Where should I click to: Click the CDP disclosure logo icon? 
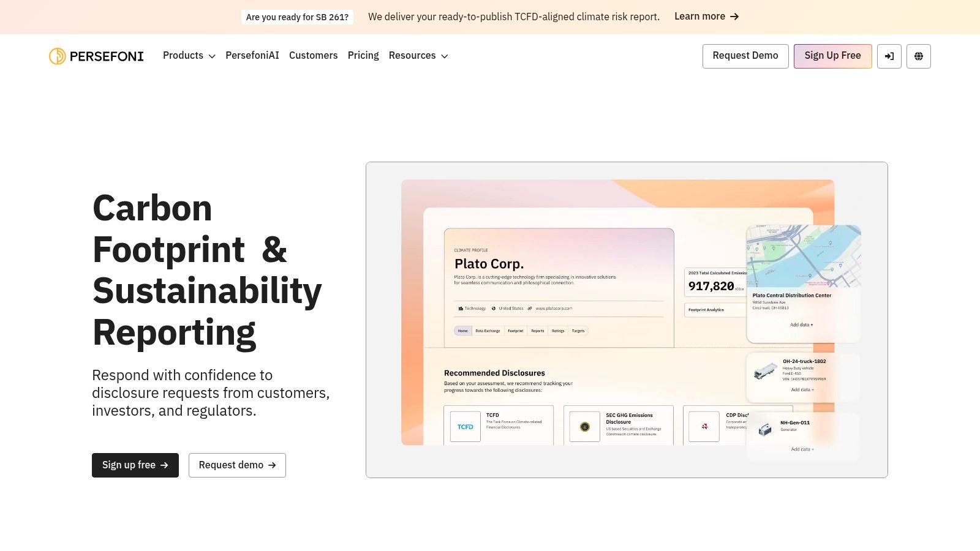click(704, 427)
